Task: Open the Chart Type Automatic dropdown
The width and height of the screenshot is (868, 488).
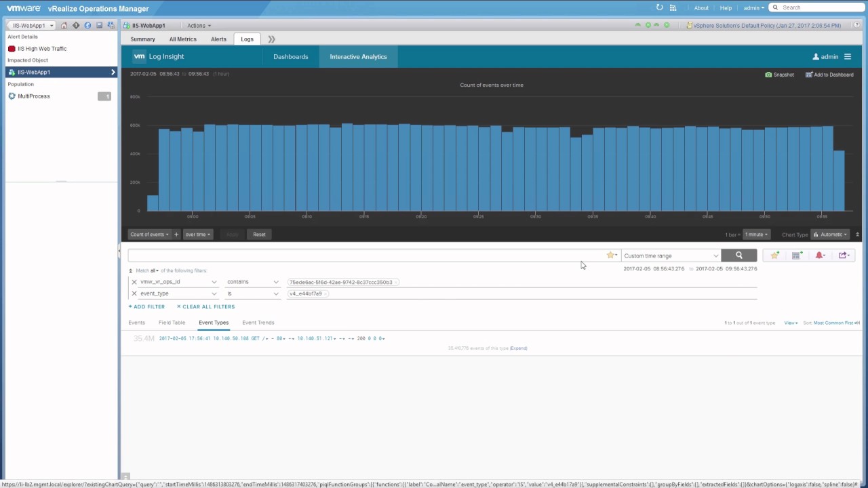Action: pyautogui.click(x=830, y=235)
